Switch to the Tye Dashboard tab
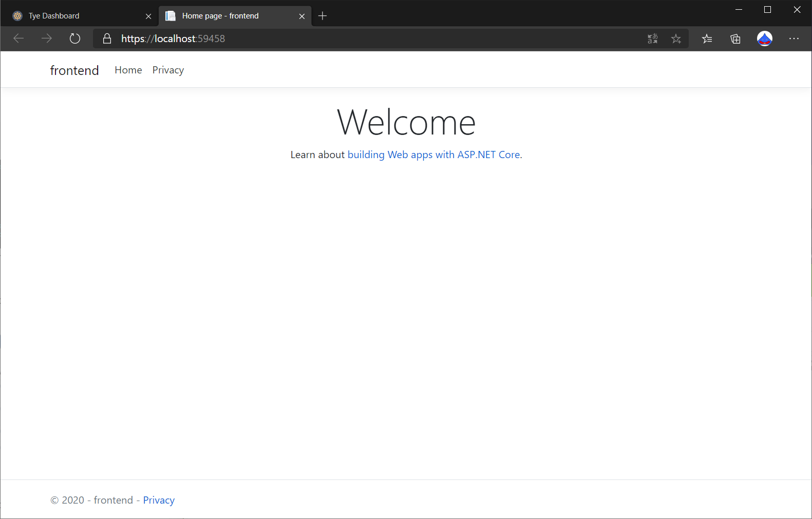 click(79, 16)
